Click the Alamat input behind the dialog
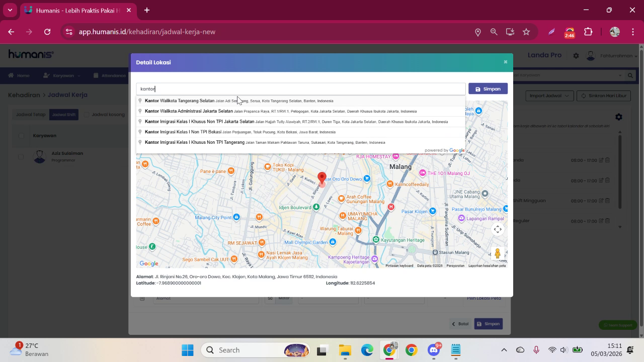Image resolution: width=644 pixels, height=362 pixels. click(x=205, y=299)
